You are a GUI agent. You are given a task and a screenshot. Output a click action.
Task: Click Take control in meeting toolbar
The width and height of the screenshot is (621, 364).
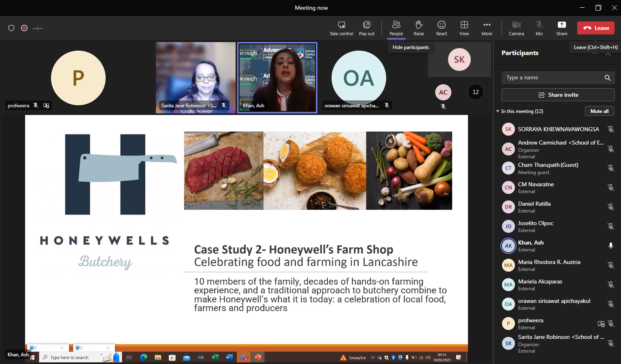coord(341,28)
